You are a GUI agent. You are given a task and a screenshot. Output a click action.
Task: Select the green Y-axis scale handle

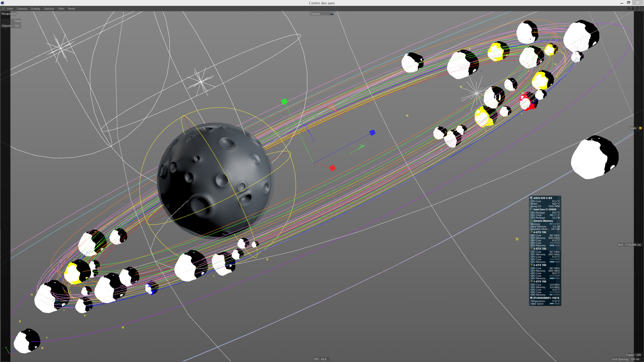(x=284, y=101)
